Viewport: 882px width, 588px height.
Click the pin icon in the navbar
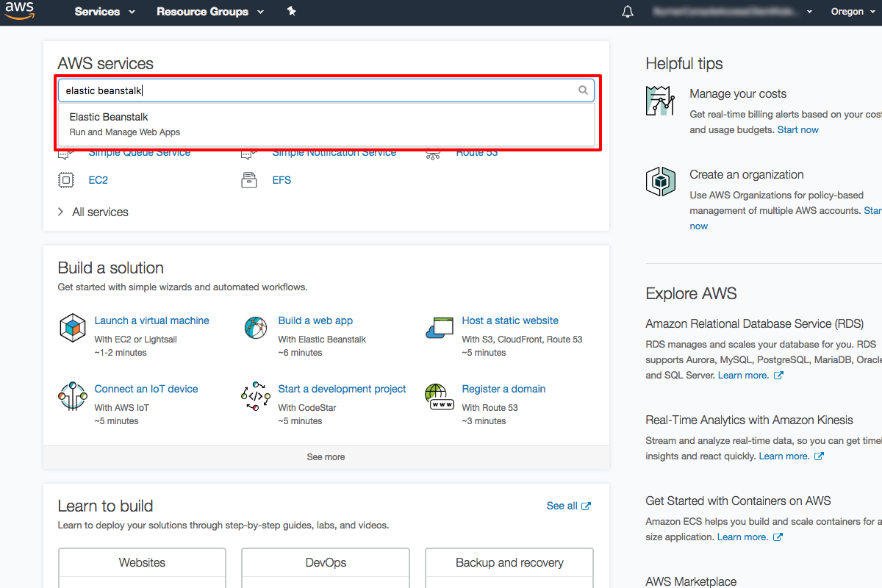[x=291, y=11]
